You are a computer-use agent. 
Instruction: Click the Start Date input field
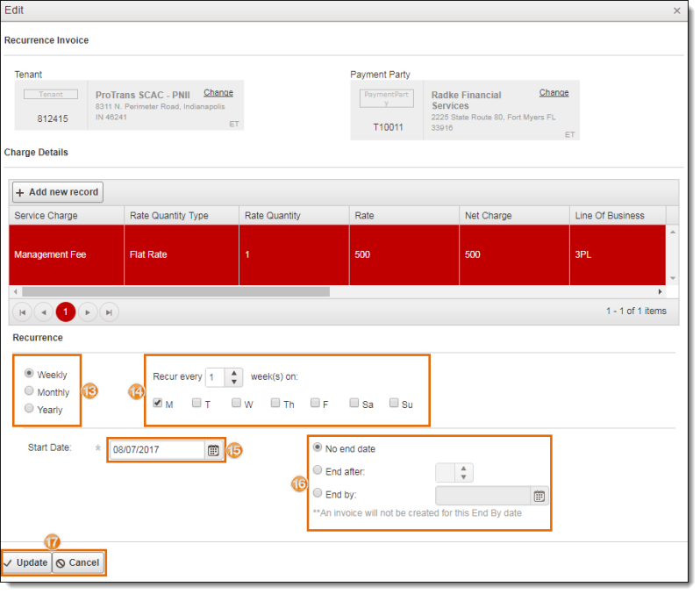(157, 450)
